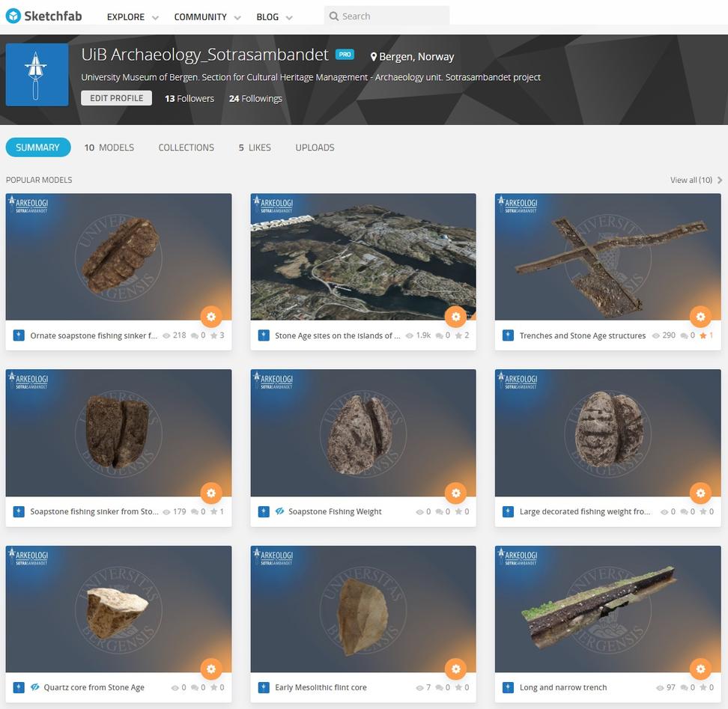728x709 pixels.
Task: Toggle the like star on Trenches and Stone Age structures
Action: click(702, 335)
